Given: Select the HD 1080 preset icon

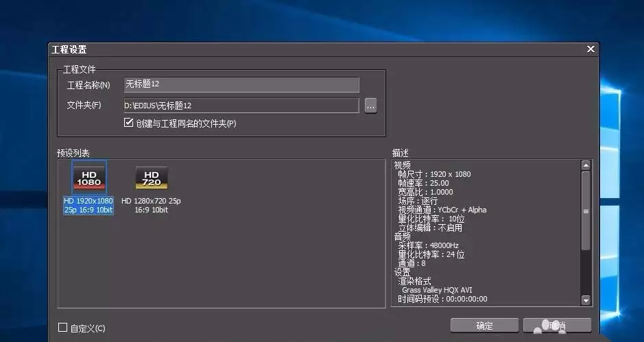Looking at the screenshot, I should (89, 178).
